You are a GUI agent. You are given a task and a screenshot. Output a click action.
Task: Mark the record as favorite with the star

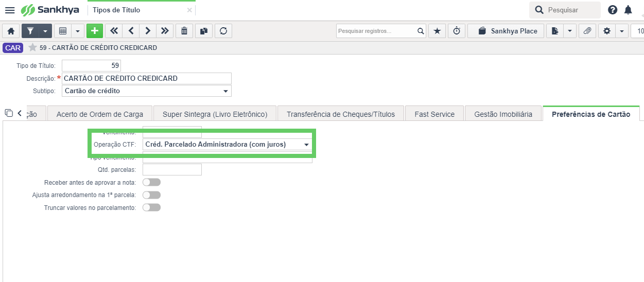(32, 47)
